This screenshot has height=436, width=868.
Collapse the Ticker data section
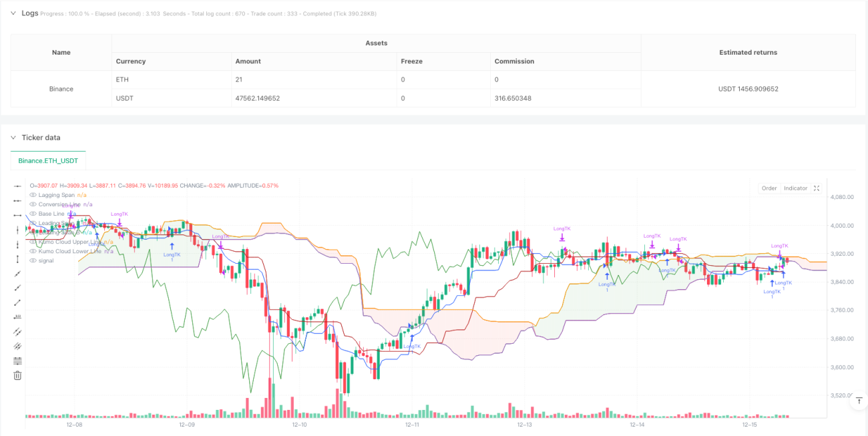click(x=13, y=138)
